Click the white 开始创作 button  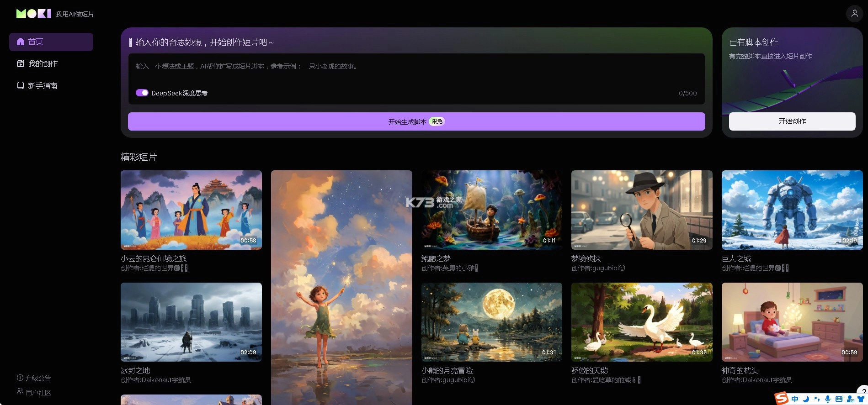[792, 121]
